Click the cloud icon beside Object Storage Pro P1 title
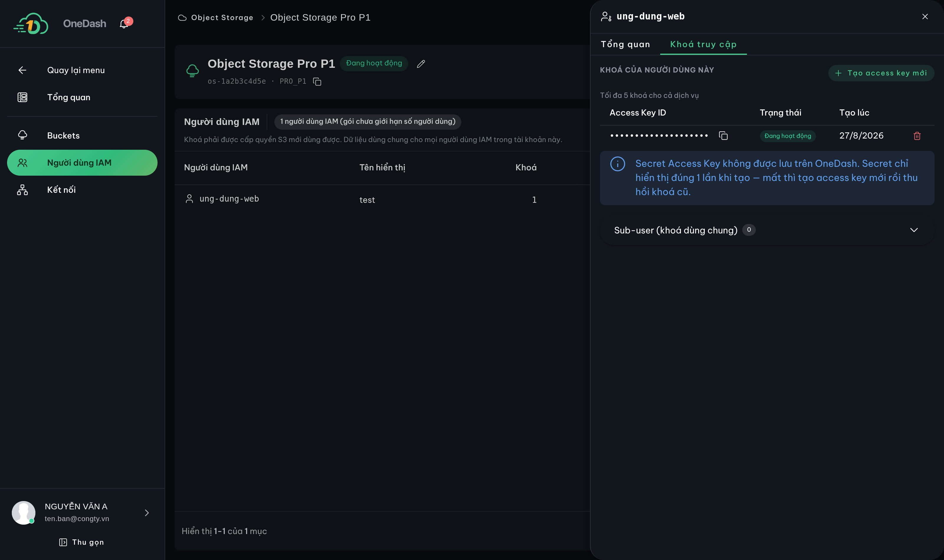Viewport: 944px width, 560px height. (x=193, y=70)
